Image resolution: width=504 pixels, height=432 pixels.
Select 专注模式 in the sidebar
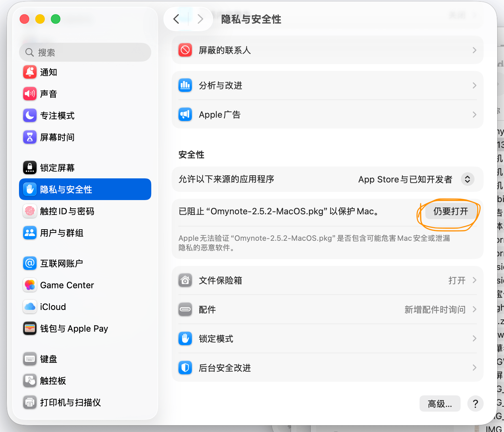(85, 116)
